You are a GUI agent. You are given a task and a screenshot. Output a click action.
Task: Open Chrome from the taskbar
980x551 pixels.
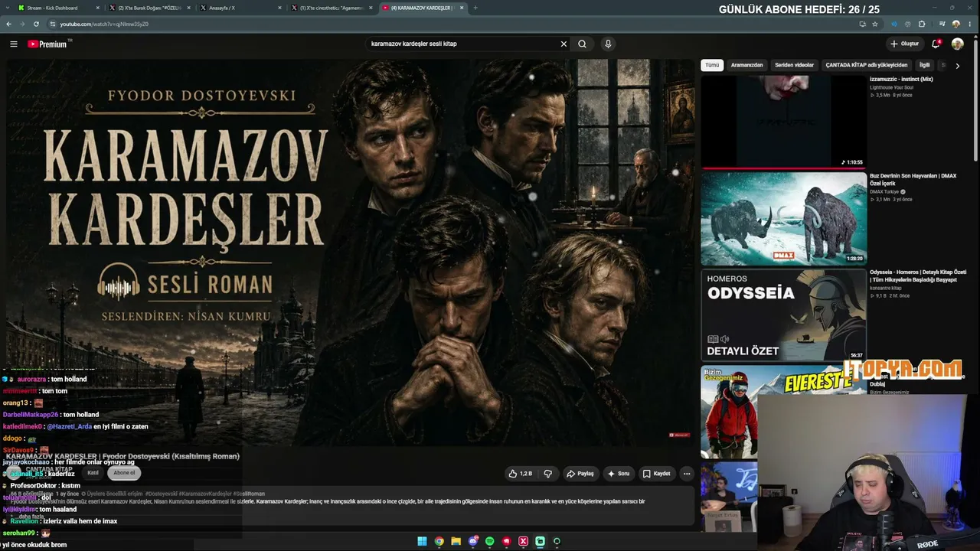coord(439,541)
